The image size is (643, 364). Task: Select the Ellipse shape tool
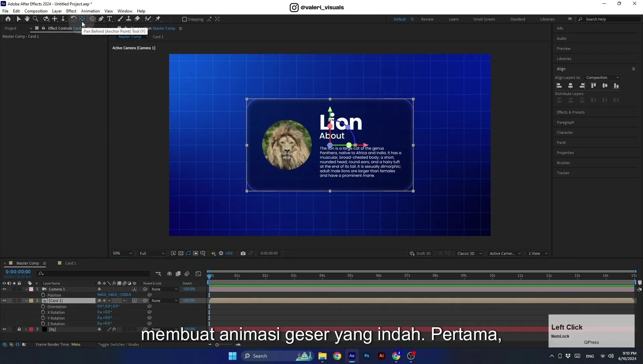click(93, 19)
